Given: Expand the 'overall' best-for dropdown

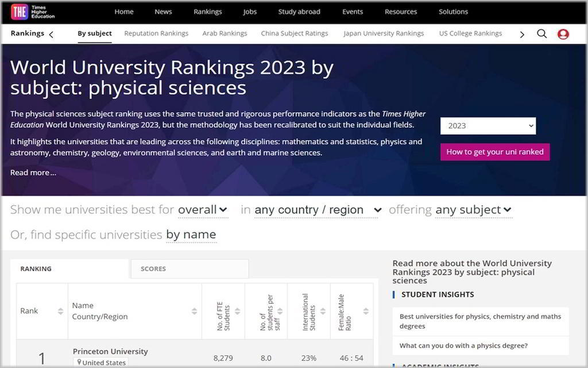Looking at the screenshot, I should tap(203, 209).
